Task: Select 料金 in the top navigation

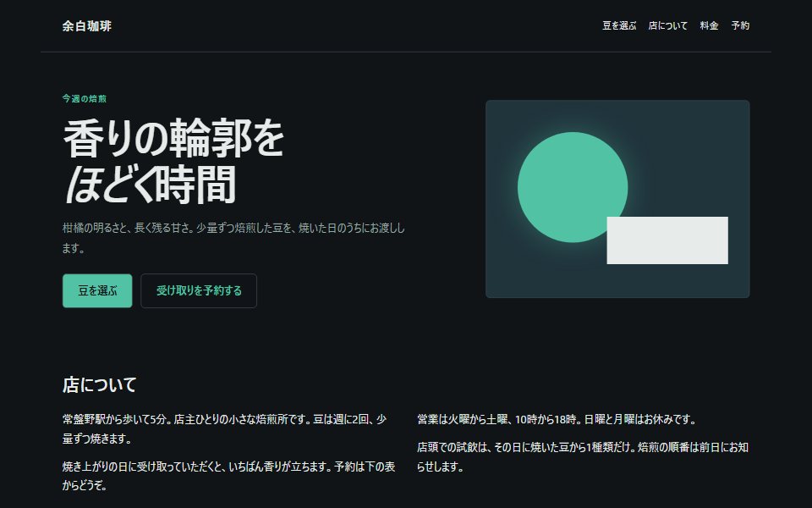Action: [709, 25]
